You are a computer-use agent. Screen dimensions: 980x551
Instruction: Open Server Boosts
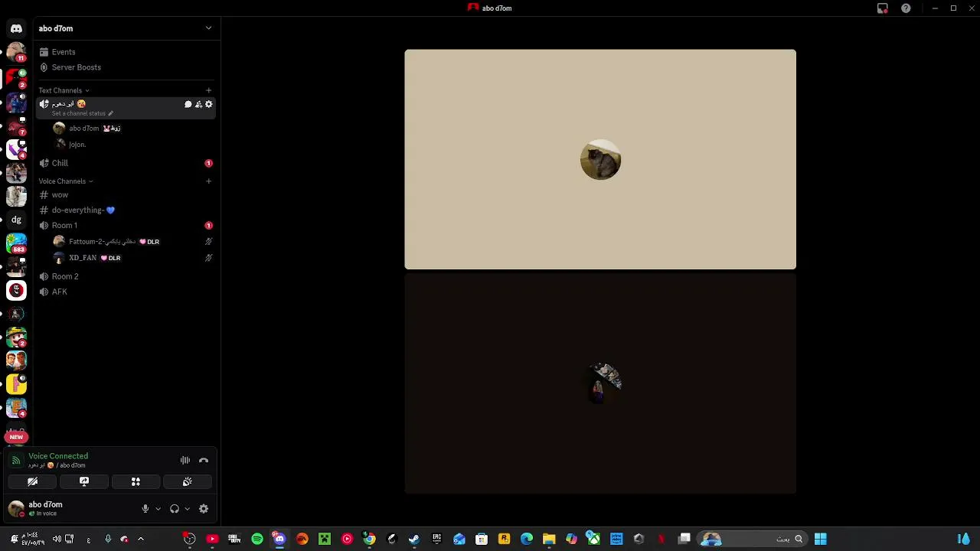pos(126,67)
